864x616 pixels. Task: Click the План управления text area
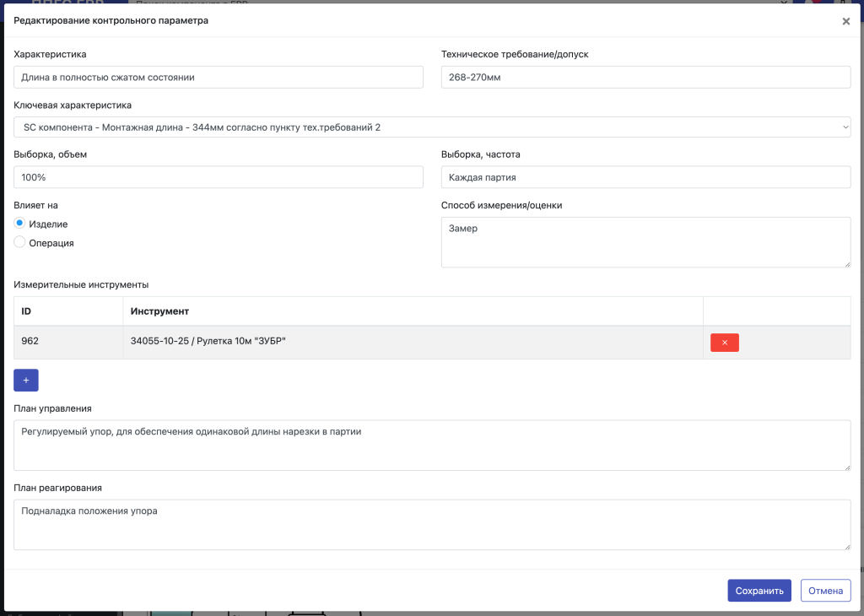432,446
